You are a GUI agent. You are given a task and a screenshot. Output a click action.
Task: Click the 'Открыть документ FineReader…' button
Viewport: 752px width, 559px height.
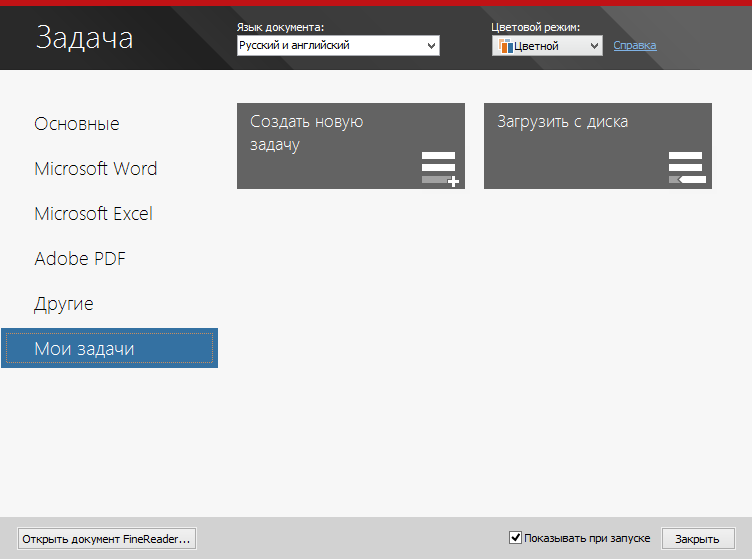coord(106,539)
